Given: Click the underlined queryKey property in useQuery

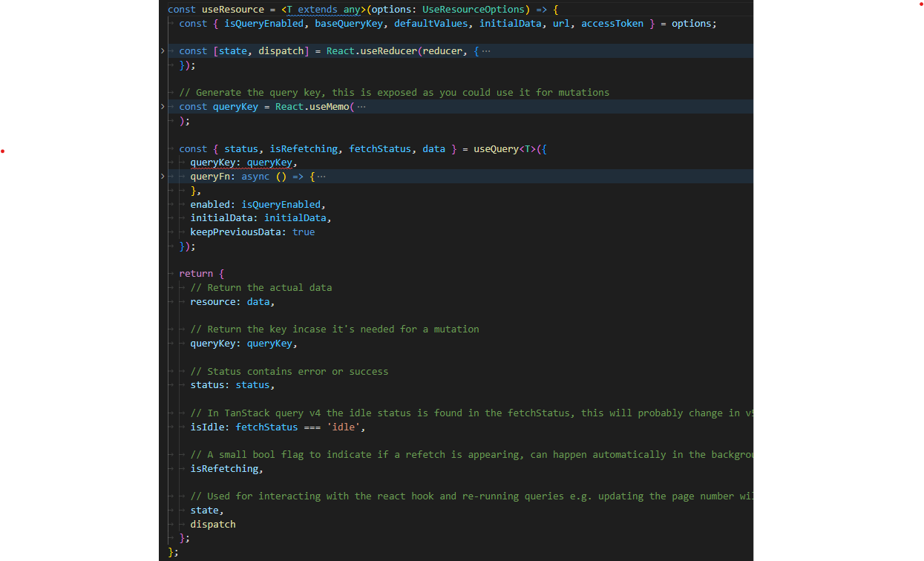Looking at the screenshot, I should [x=213, y=163].
